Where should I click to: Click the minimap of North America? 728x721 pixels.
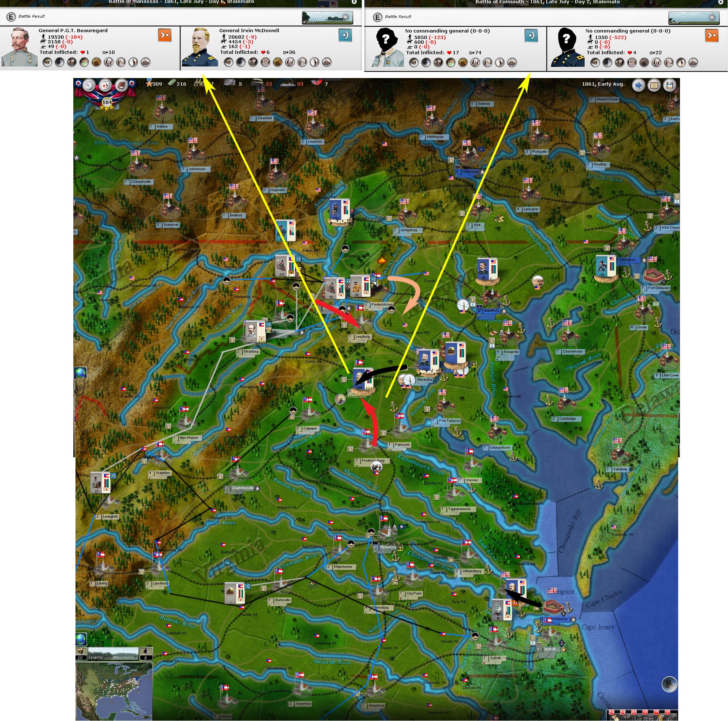tap(114, 691)
